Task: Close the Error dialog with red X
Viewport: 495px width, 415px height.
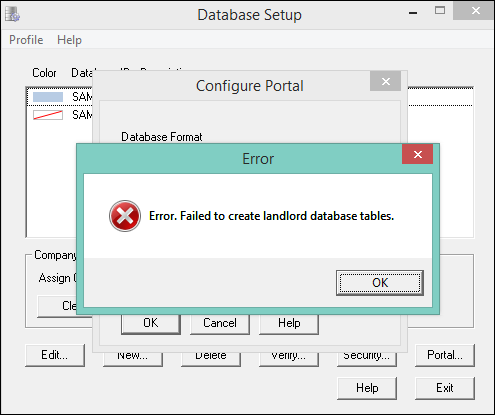Action: 417,154
